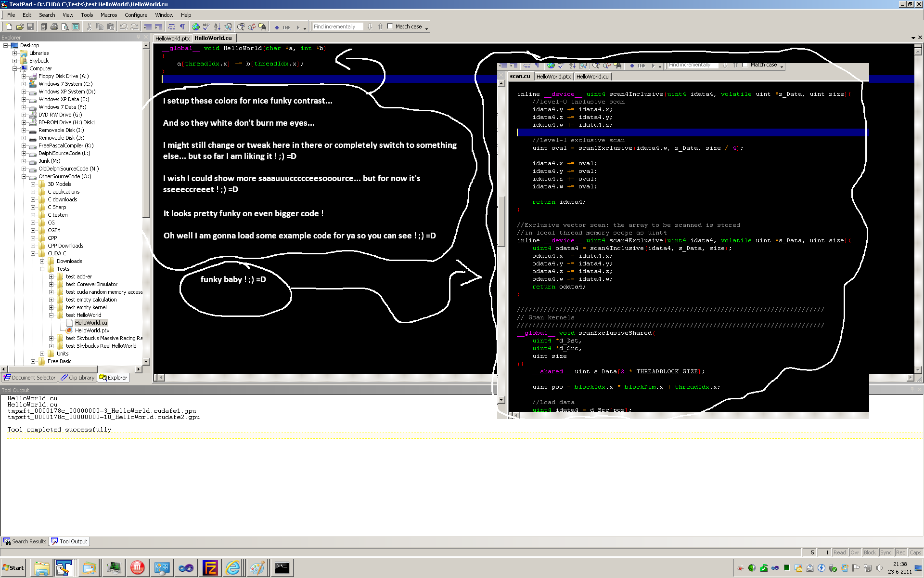The width and height of the screenshot is (924, 578).
Task: Click the Sort lines icon
Action: click(217, 27)
